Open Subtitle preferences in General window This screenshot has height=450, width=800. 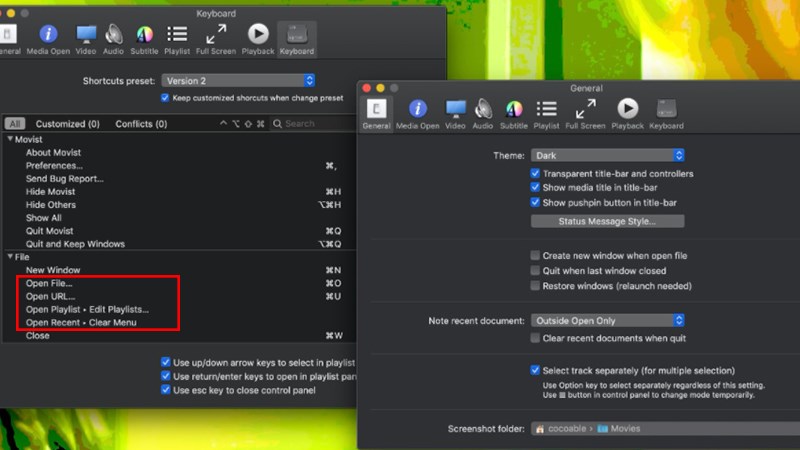click(x=514, y=113)
